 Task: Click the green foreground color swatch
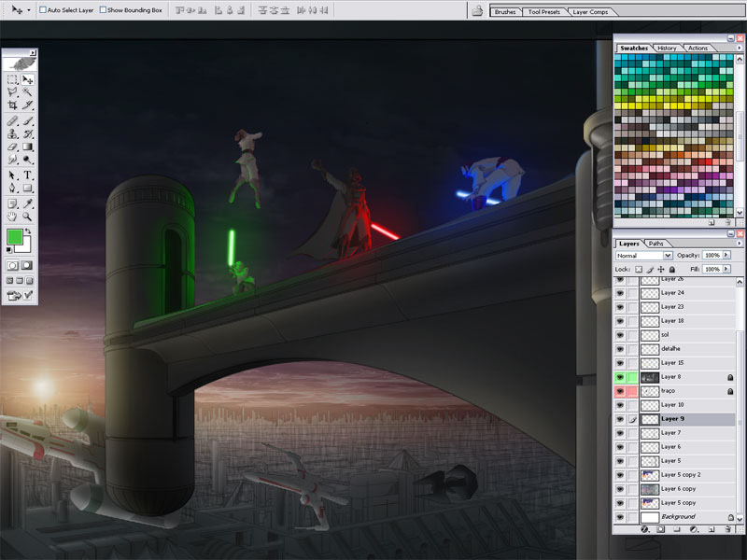pyautogui.click(x=14, y=237)
